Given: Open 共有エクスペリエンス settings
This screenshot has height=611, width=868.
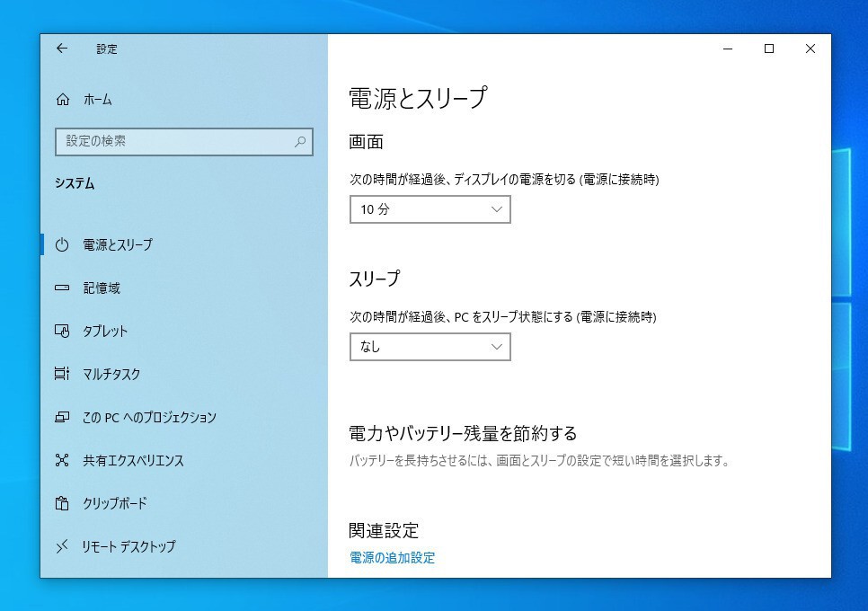Looking at the screenshot, I should [x=184, y=460].
